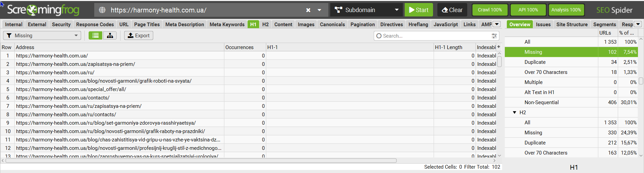
Task: Switch to tree view icon
Action: [110, 36]
